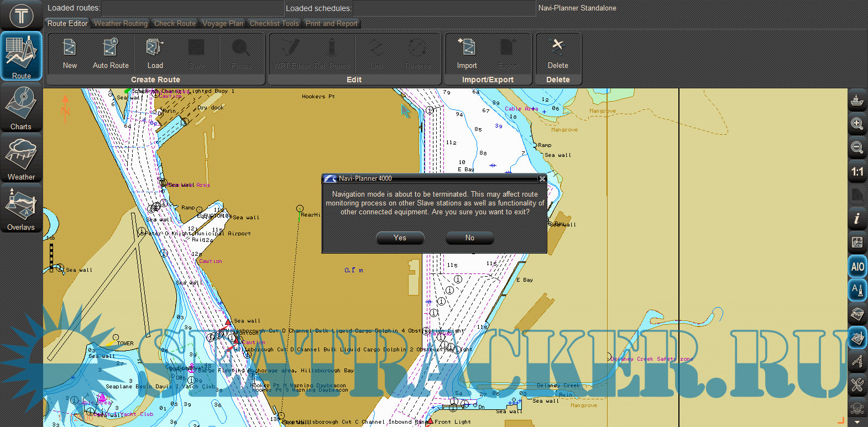Image resolution: width=868 pixels, height=427 pixels.
Task: Zoom in on the chart
Action: [x=857, y=124]
